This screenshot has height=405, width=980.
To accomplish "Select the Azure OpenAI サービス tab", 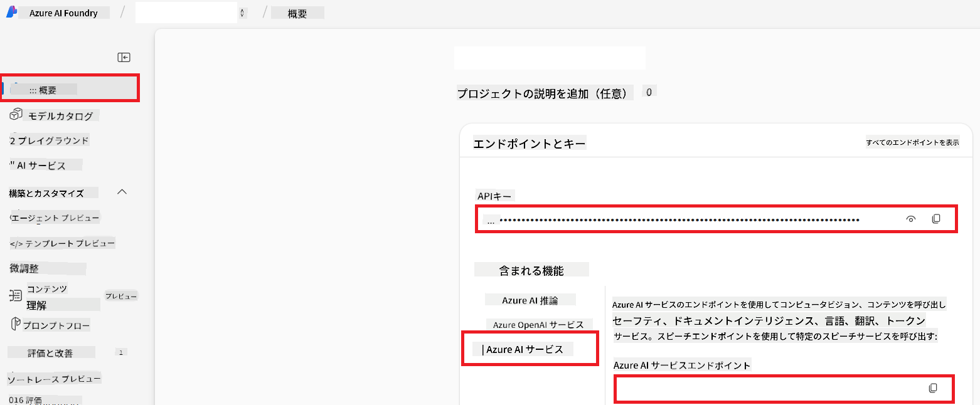I will click(538, 325).
